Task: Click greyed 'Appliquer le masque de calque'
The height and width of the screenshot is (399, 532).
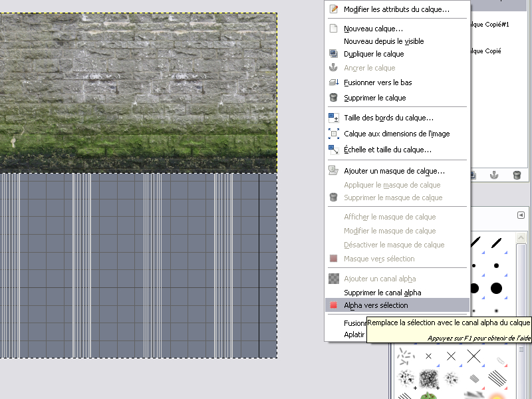Action: 397,185
